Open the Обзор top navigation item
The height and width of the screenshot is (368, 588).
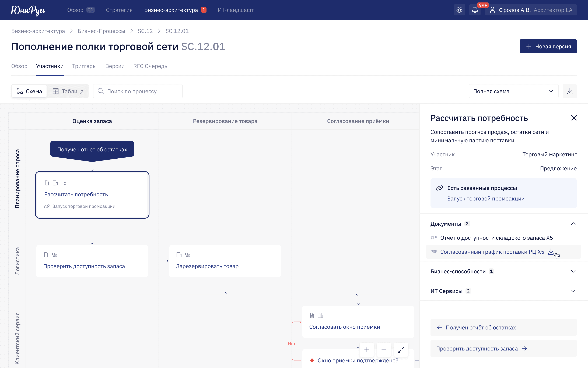81,10
